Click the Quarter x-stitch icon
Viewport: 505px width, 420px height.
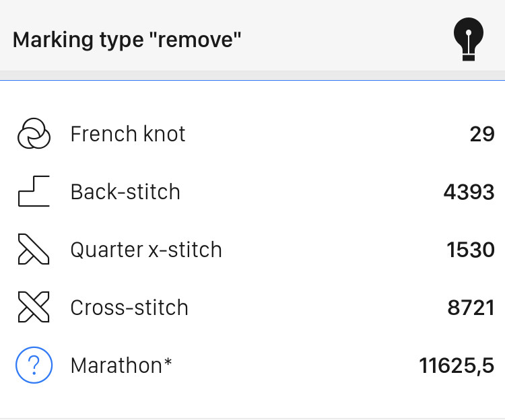(34, 249)
